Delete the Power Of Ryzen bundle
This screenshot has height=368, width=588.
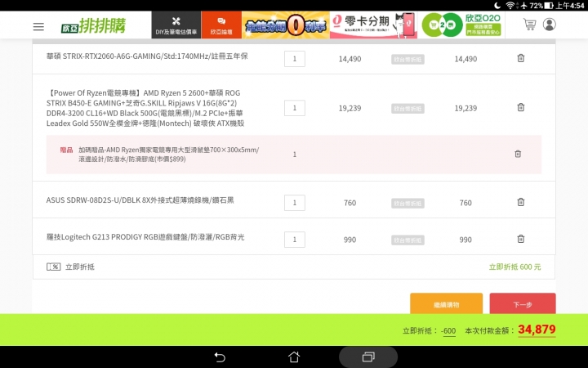(x=521, y=107)
